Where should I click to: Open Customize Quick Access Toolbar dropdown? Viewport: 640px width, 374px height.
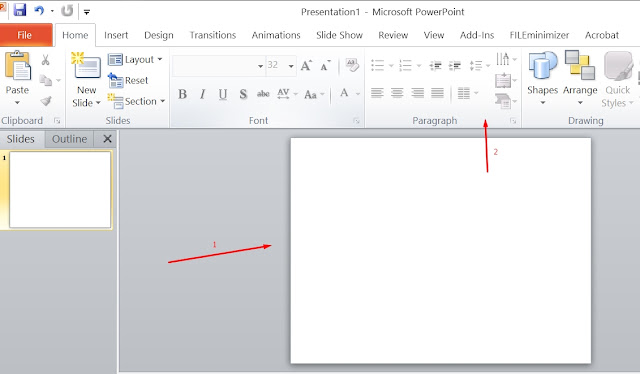click(x=87, y=12)
